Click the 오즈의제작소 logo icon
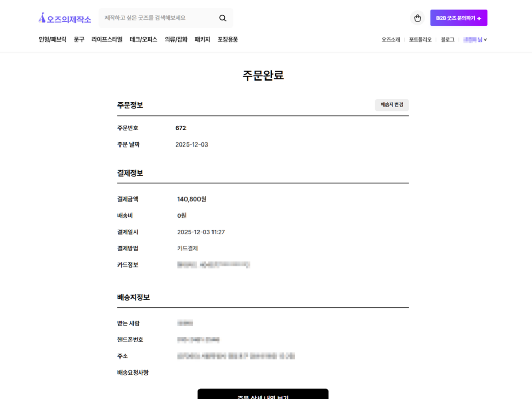Screen dimensions: 532x399 41,17
